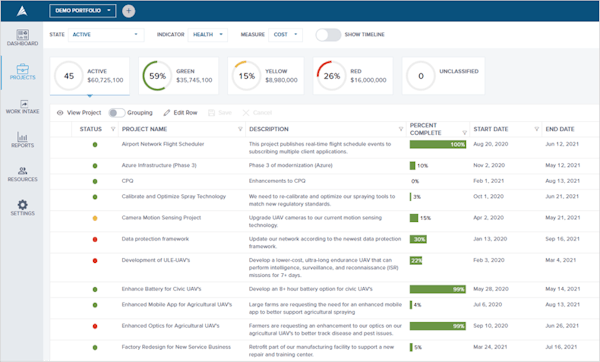
Task: Click the Edit Row button
Action: [x=180, y=113]
